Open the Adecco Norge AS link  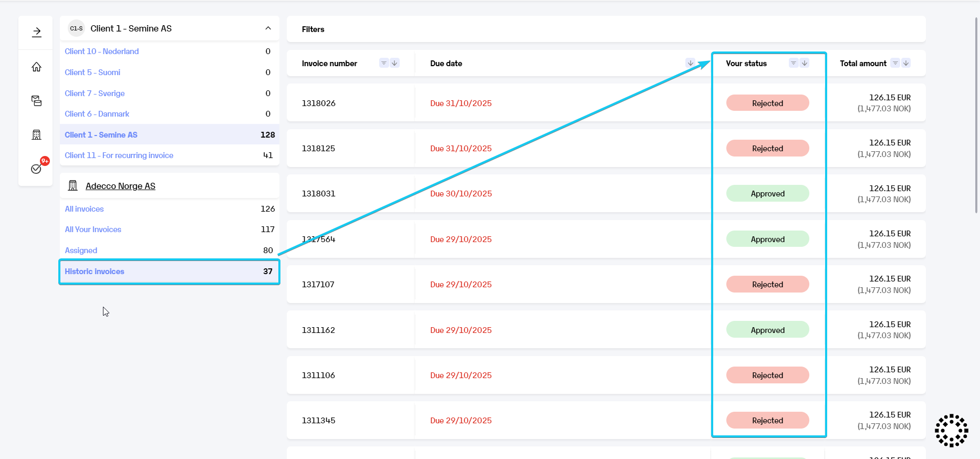point(120,186)
